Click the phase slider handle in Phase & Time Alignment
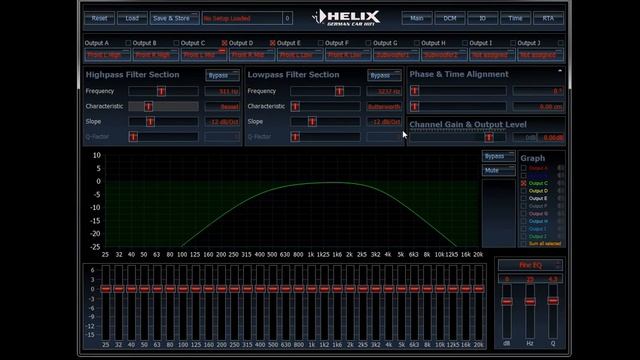 (x=415, y=91)
